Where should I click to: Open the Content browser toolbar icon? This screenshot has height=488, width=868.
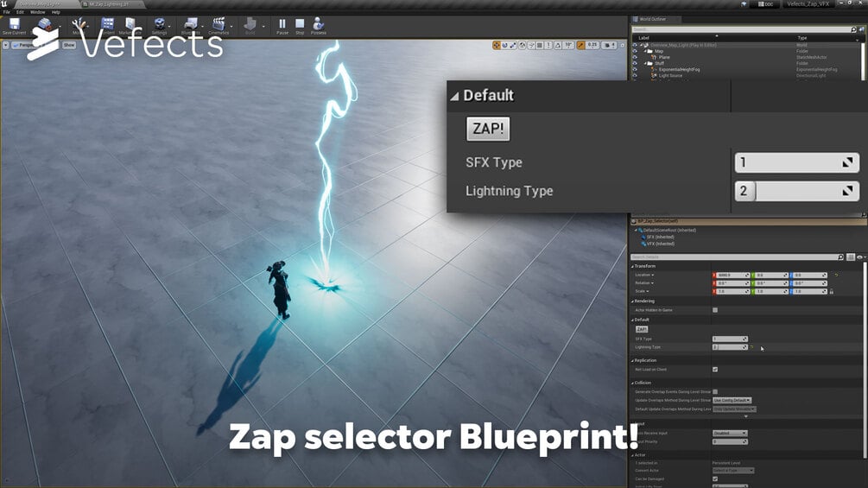click(107, 25)
